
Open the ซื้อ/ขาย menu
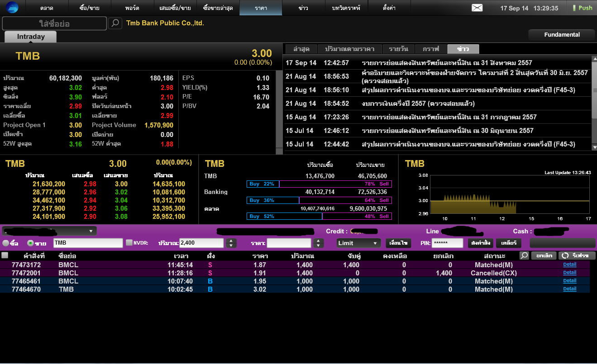pos(89,8)
